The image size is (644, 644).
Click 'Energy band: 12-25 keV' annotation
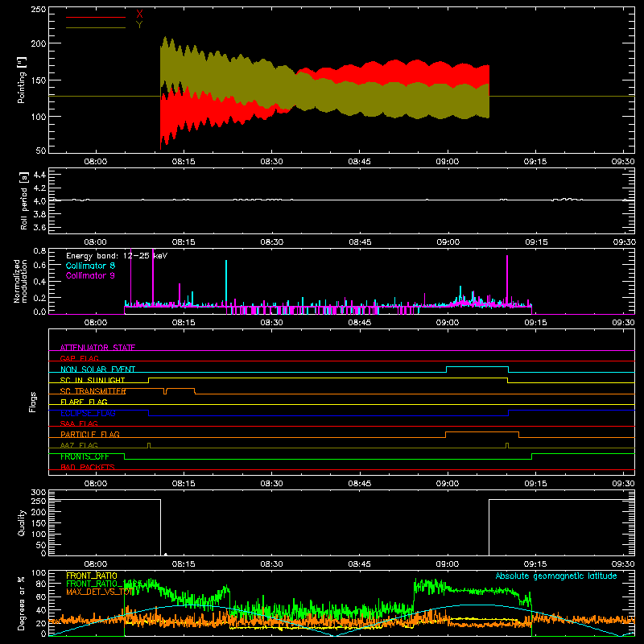click(117, 256)
